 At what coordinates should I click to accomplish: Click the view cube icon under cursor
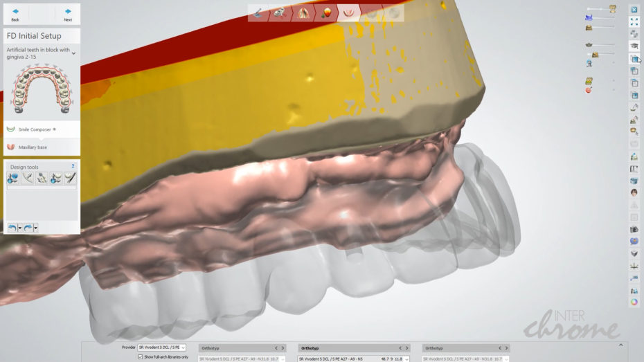634,59
